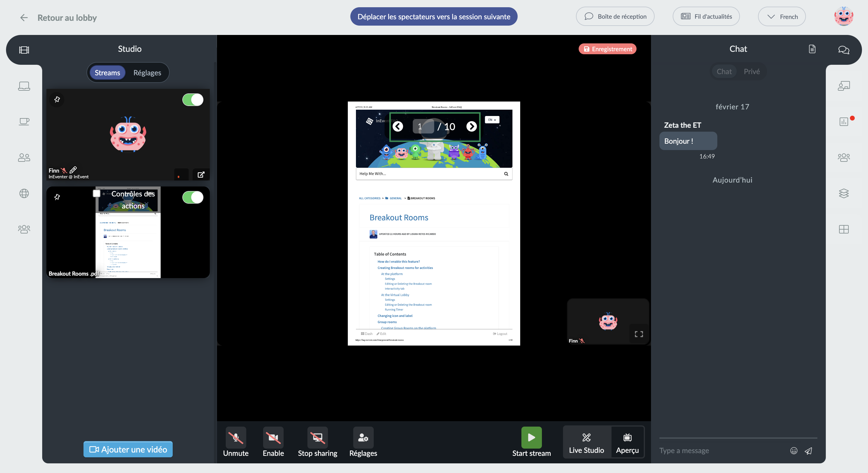Select the Chat tab
The image size is (868, 473).
pyautogui.click(x=724, y=71)
